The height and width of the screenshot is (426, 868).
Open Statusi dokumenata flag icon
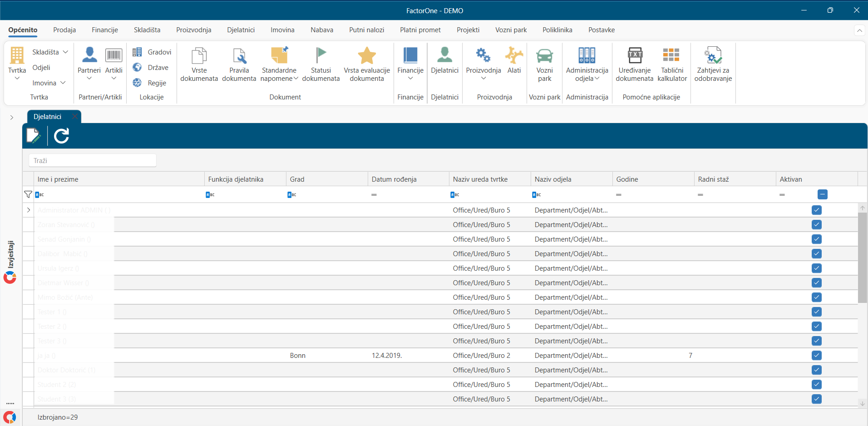(x=321, y=55)
